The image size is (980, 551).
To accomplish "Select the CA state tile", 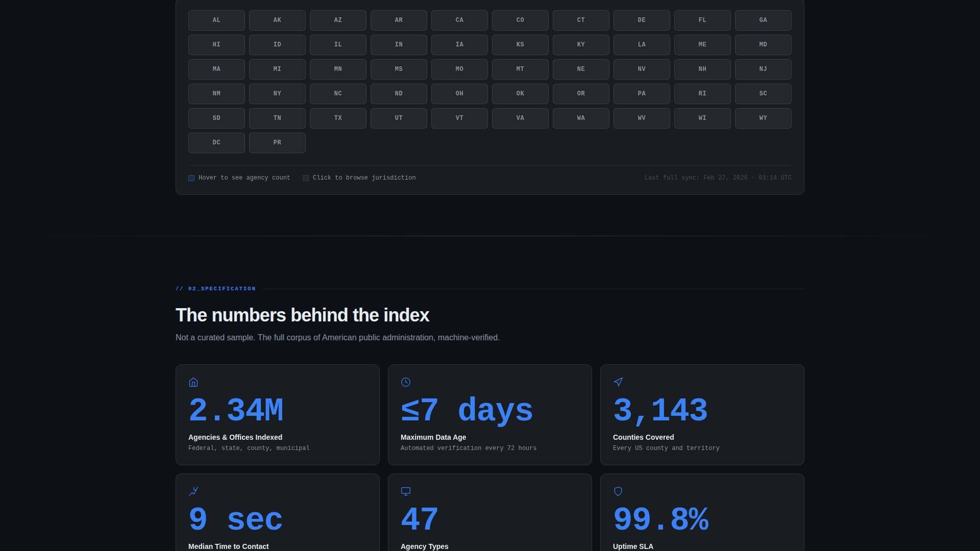I will pyautogui.click(x=459, y=20).
